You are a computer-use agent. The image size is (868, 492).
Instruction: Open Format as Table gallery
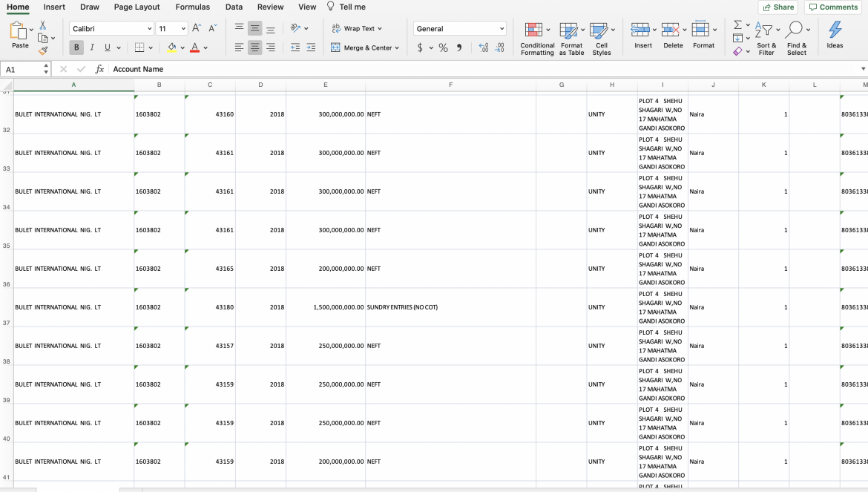tap(571, 39)
